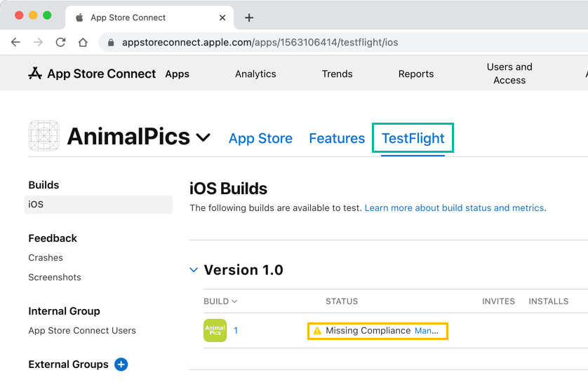Switch to the Features tab
The width and height of the screenshot is (588, 382).
[337, 138]
